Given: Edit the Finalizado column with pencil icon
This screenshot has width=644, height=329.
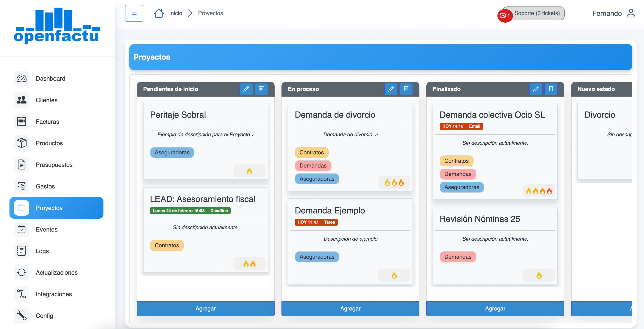Looking at the screenshot, I should (x=536, y=89).
